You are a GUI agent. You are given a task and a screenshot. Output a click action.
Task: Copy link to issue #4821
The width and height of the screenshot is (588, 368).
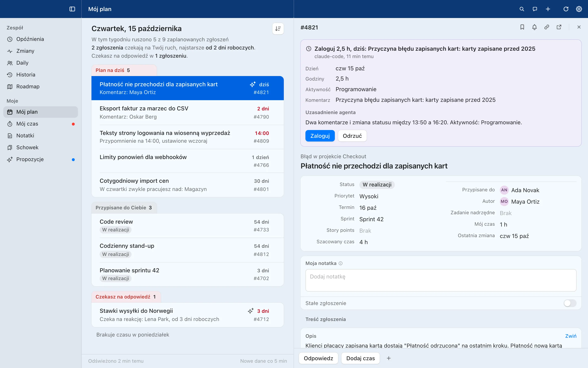coord(547,27)
